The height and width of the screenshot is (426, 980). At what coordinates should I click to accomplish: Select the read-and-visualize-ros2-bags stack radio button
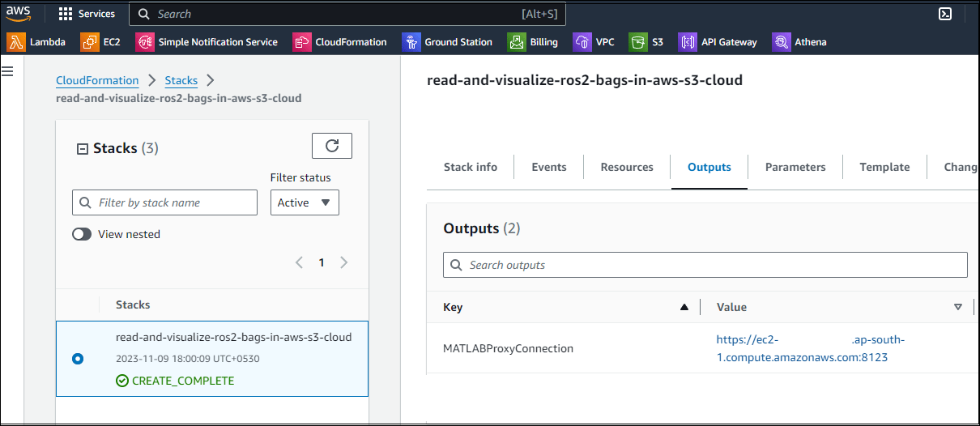78,358
